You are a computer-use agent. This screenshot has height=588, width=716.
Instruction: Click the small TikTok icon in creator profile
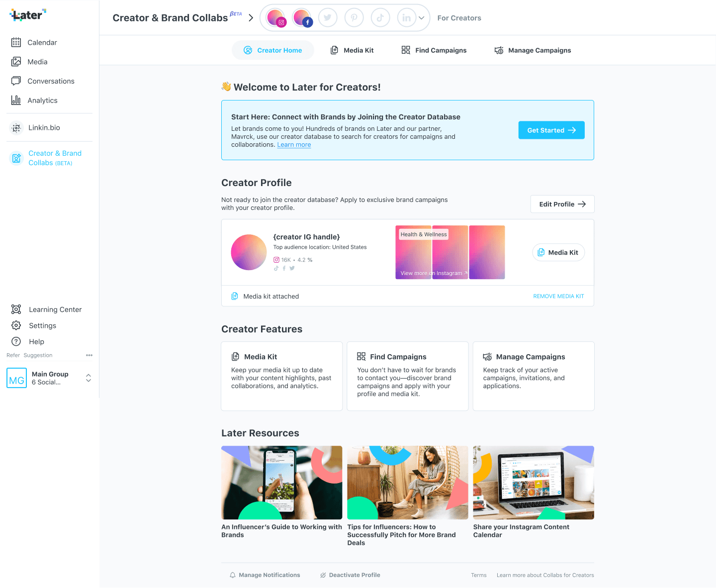click(x=276, y=268)
